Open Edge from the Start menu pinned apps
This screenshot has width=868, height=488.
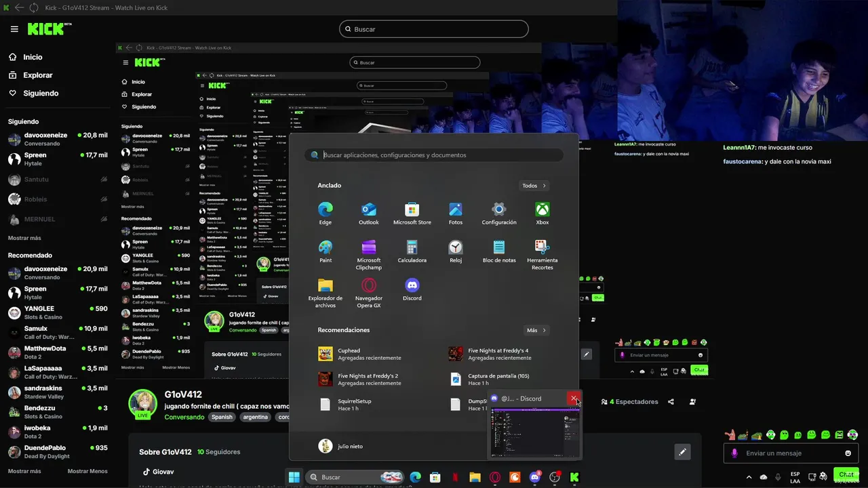(325, 213)
